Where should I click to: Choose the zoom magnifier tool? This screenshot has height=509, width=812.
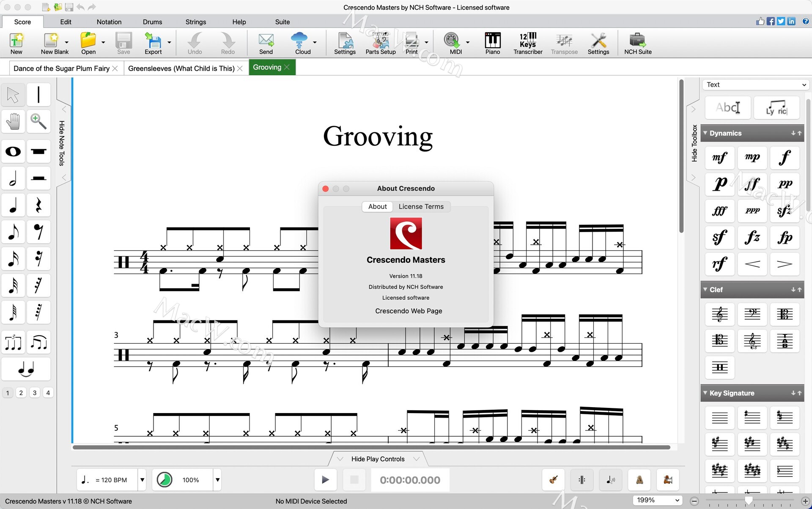pos(38,122)
